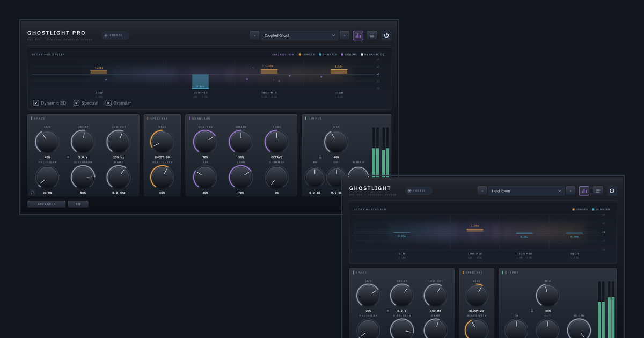Open hamburger menu in Ghostlight window

point(598,190)
